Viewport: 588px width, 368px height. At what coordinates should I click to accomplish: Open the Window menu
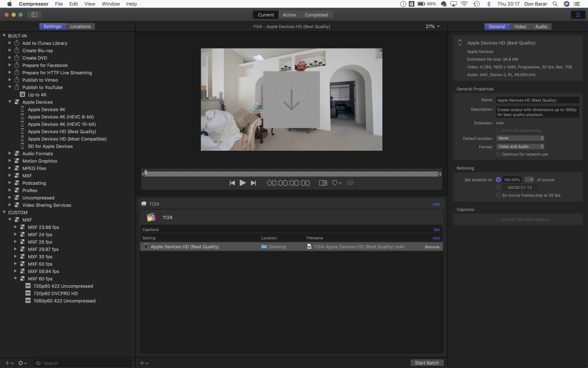pos(111,4)
